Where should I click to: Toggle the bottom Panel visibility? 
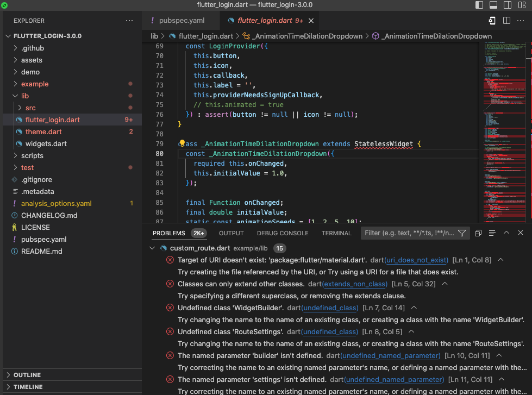pos(493,5)
